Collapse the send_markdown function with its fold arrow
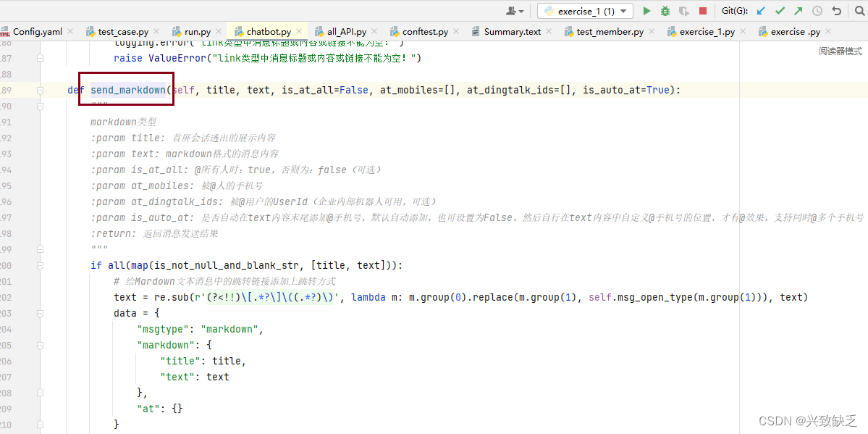This screenshot has height=434, width=868. (42, 90)
